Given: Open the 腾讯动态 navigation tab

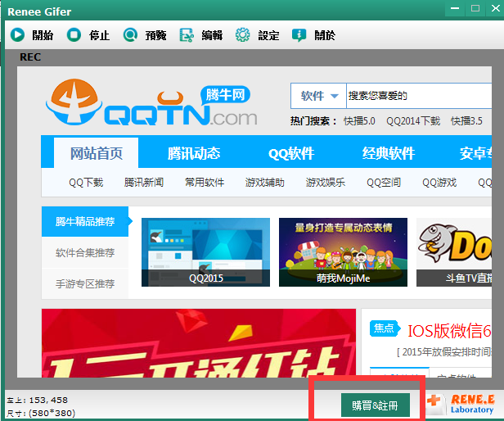Looking at the screenshot, I should [194, 153].
